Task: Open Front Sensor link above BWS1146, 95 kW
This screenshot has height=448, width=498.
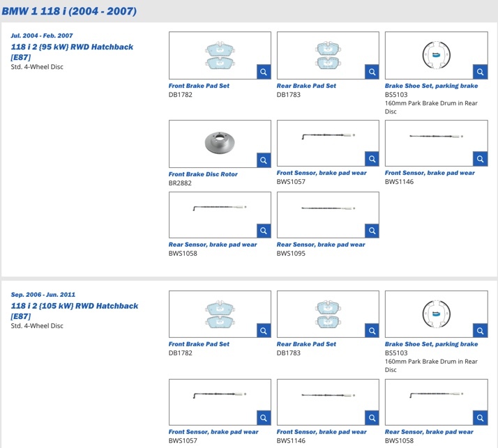Action: point(430,173)
